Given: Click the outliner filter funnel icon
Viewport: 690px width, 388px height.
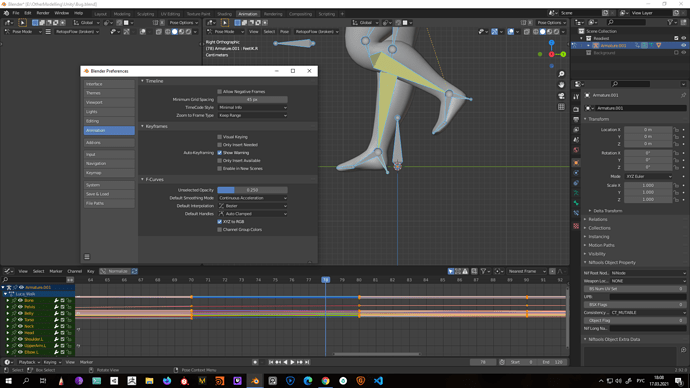Looking at the screenshot, I should tap(670, 22).
